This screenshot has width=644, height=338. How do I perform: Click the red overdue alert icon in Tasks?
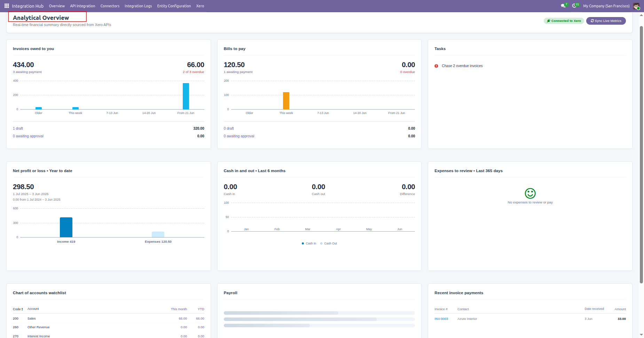[436, 66]
